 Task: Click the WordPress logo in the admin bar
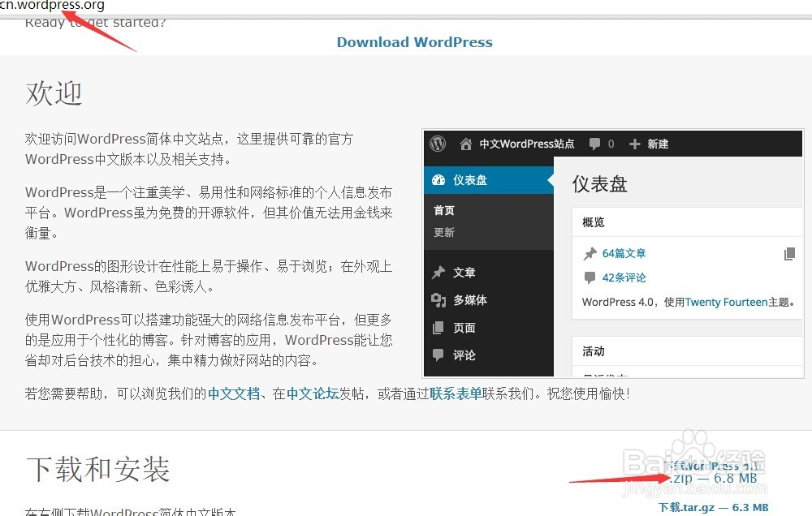[x=438, y=144]
